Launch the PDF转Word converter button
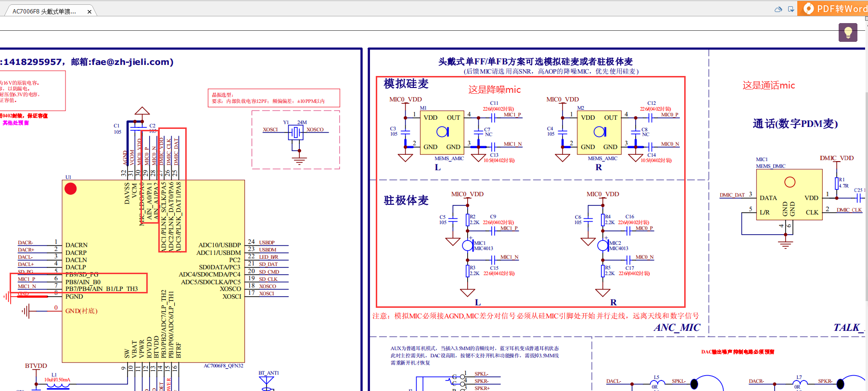Viewport: 868px width, 391px height. (833, 9)
